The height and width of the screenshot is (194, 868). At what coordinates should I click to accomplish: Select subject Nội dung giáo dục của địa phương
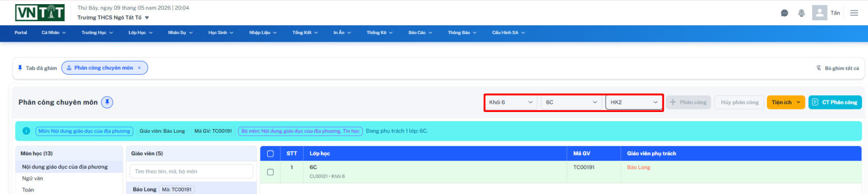69,167
